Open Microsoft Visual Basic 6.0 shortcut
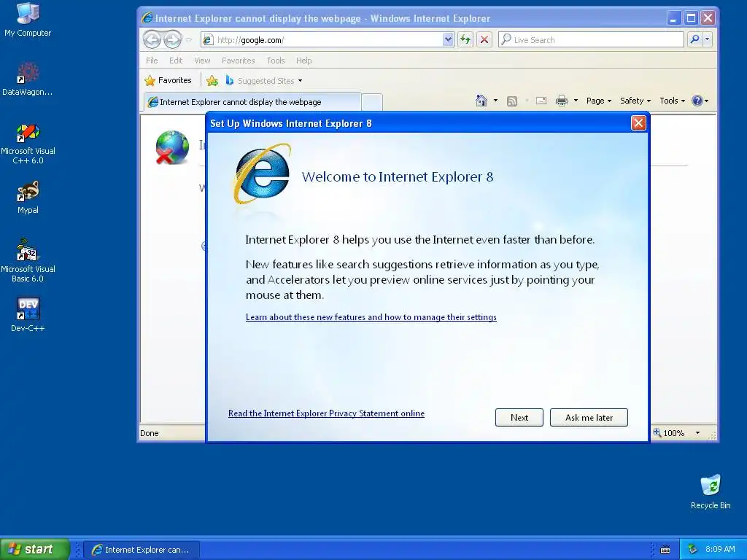The height and width of the screenshot is (560, 747). [28, 260]
